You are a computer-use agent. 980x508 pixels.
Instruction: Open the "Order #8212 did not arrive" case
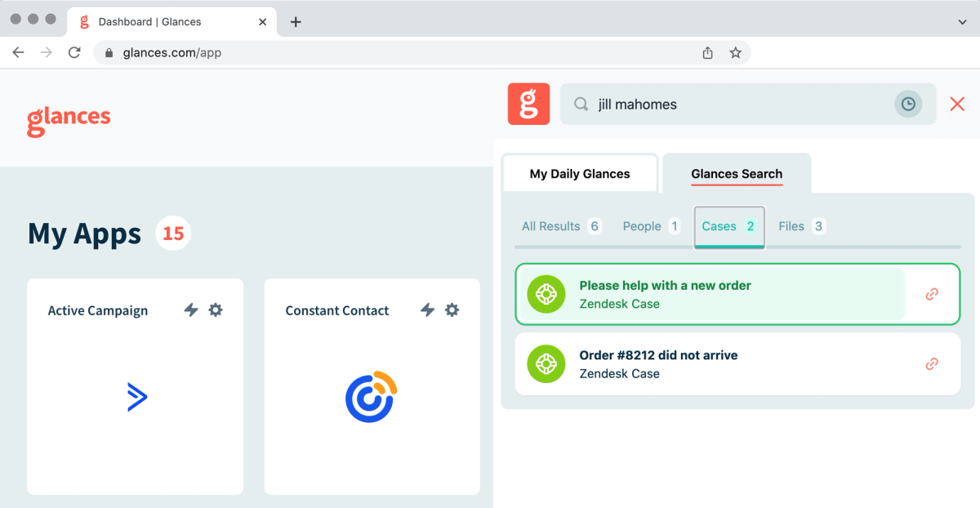[737, 364]
